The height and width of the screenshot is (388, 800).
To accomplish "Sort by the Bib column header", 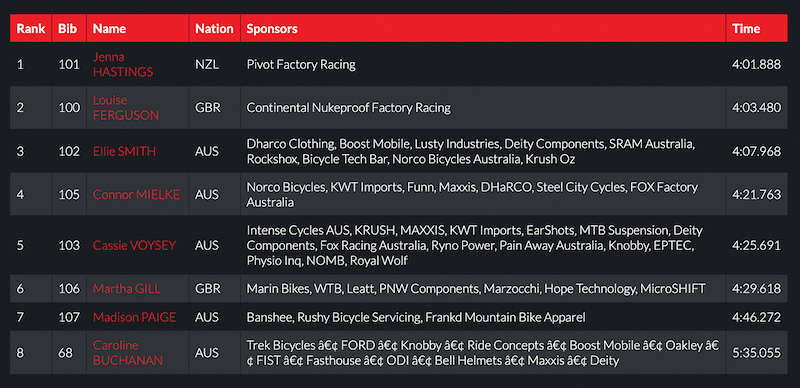I will click(x=69, y=29).
